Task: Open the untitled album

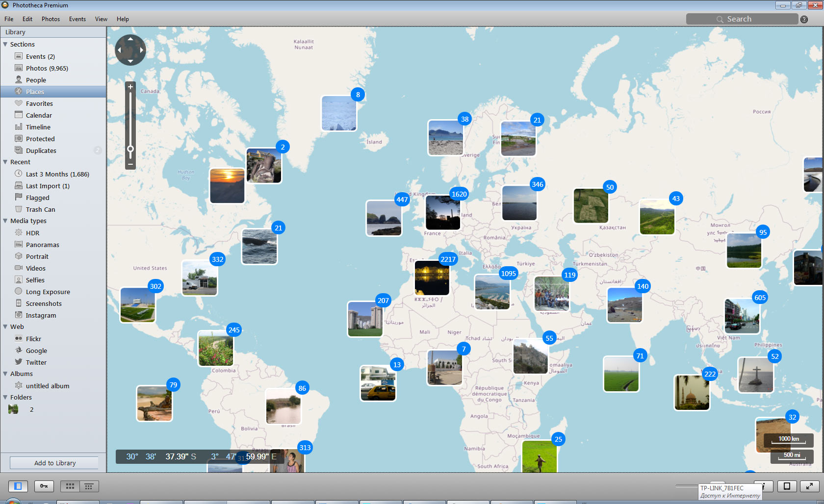Action: coord(53,386)
